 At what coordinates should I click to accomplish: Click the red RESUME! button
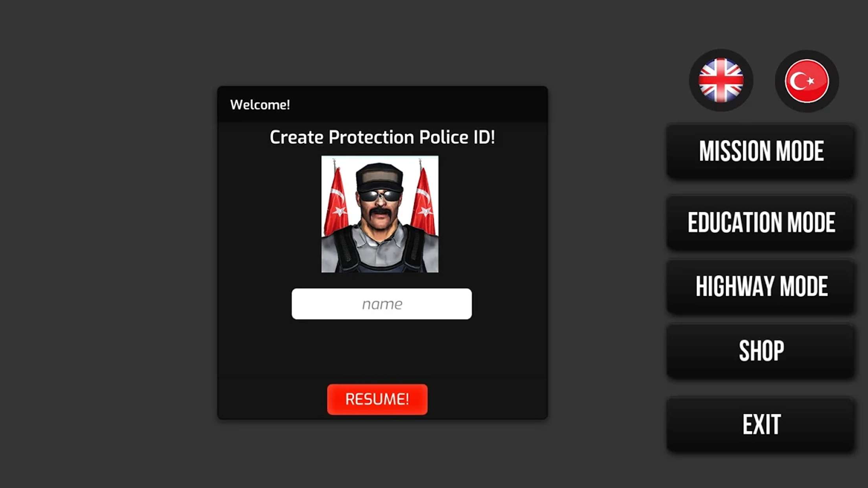point(377,399)
